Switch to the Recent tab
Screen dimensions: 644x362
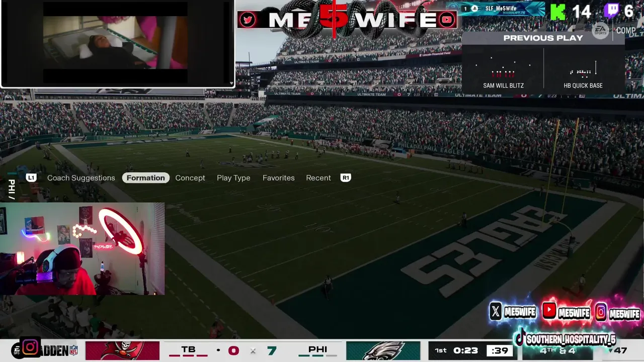point(318,178)
